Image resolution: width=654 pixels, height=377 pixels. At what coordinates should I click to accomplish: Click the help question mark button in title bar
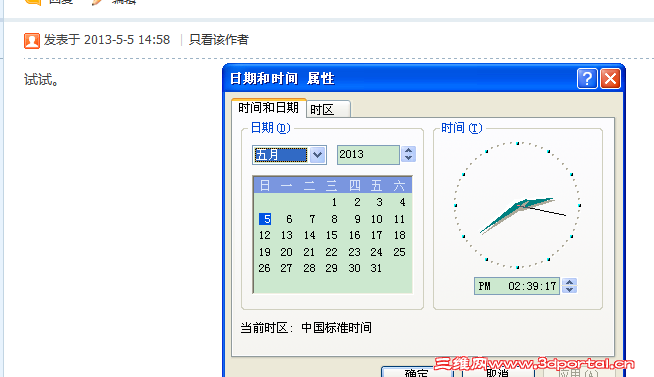tap(587, 78)
